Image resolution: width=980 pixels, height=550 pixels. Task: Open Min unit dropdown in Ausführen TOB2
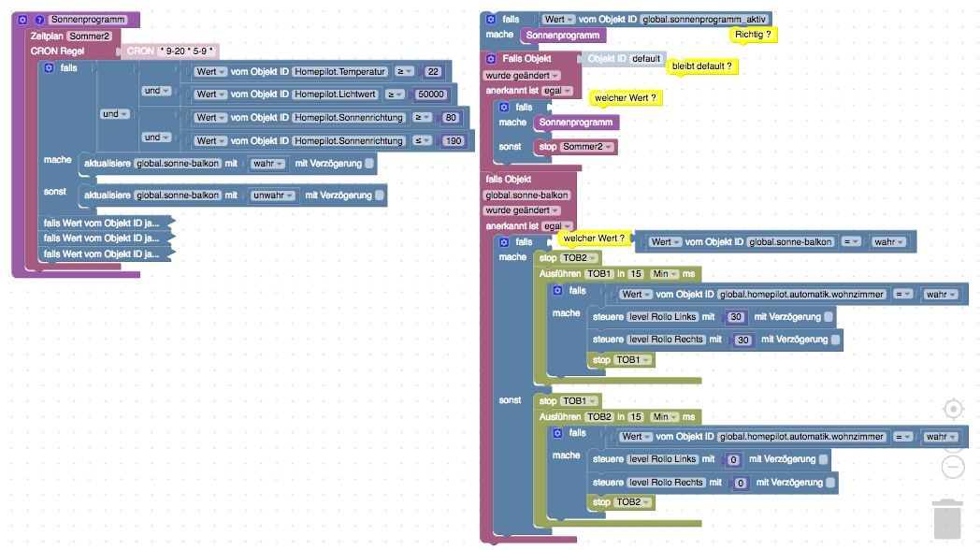(x=665, y=417)
